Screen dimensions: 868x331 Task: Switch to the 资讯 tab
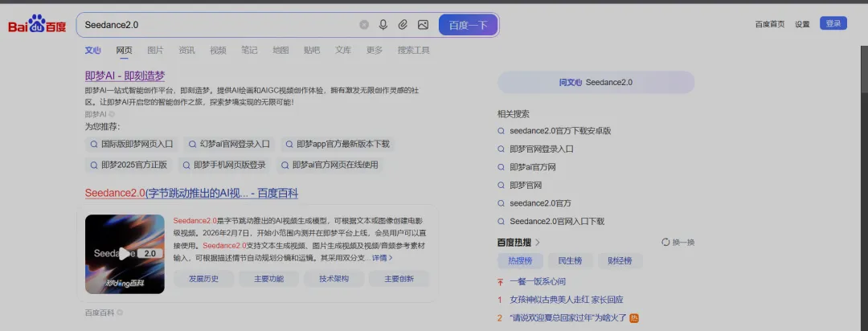tap(186, 51)
